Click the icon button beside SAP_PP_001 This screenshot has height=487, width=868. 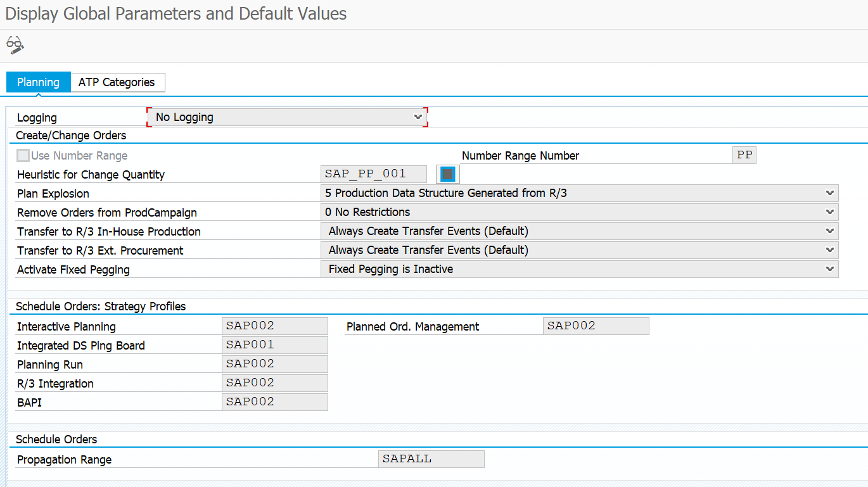click(448, 174)
